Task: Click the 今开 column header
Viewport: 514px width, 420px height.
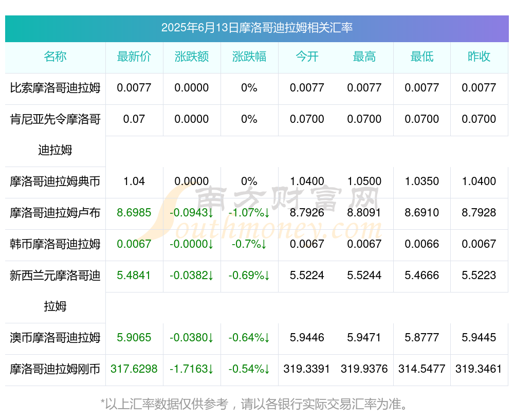Action: tap(307, 57)
